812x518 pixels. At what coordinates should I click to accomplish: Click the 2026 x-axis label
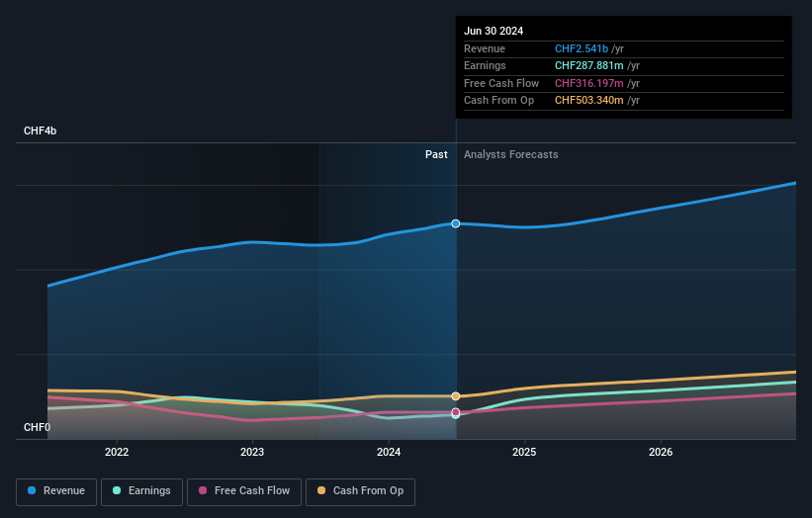point(661,452)
